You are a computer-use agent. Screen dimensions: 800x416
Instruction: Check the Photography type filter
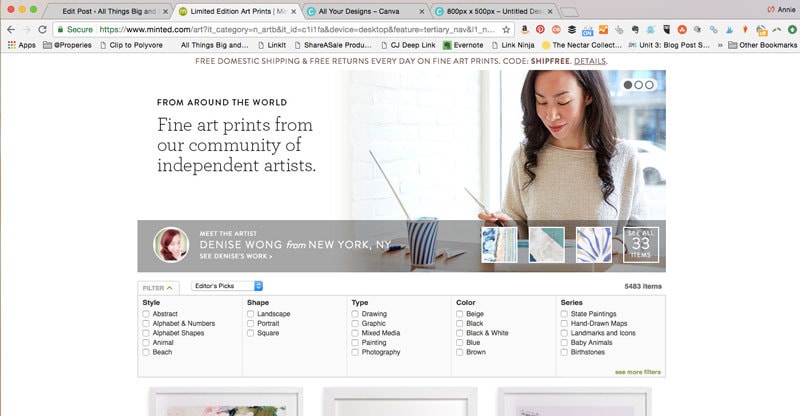pos(355,352)
